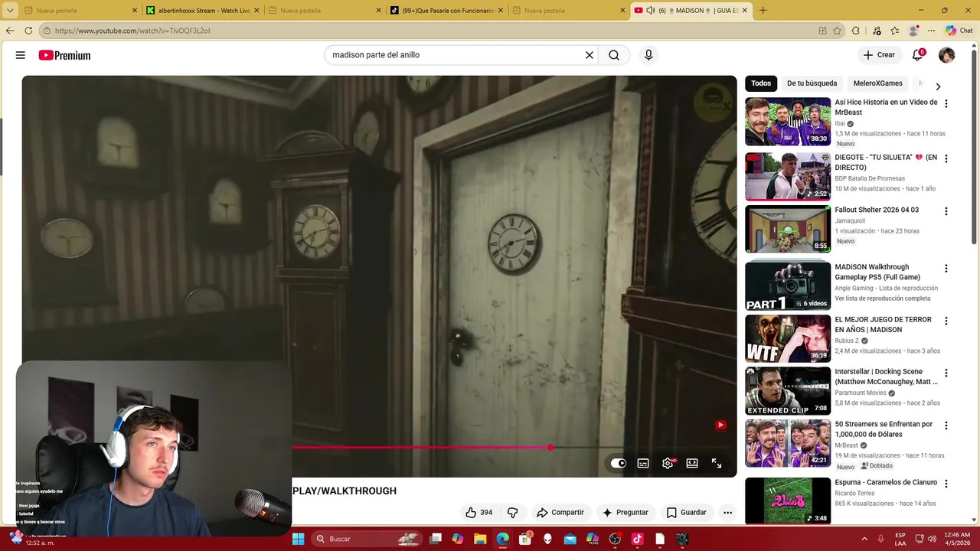Screen dimensions: 980x551
Task: Open File Explorer from the taskbar
Action: (480, 539)
